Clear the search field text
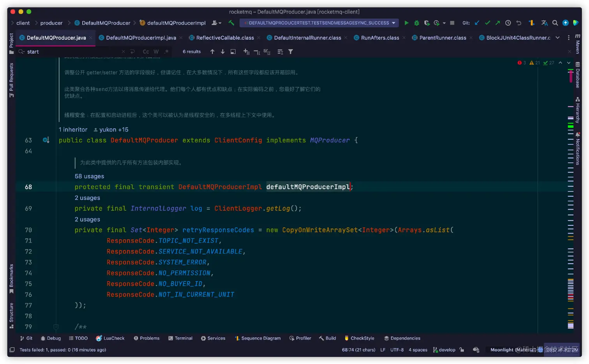589x364 pixels. (x=123, y=51)
